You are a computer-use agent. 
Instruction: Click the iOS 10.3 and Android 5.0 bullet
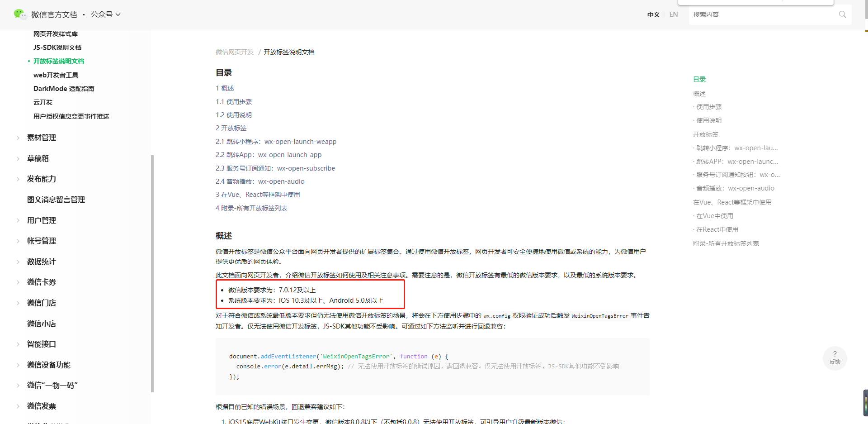pos(306,300)
